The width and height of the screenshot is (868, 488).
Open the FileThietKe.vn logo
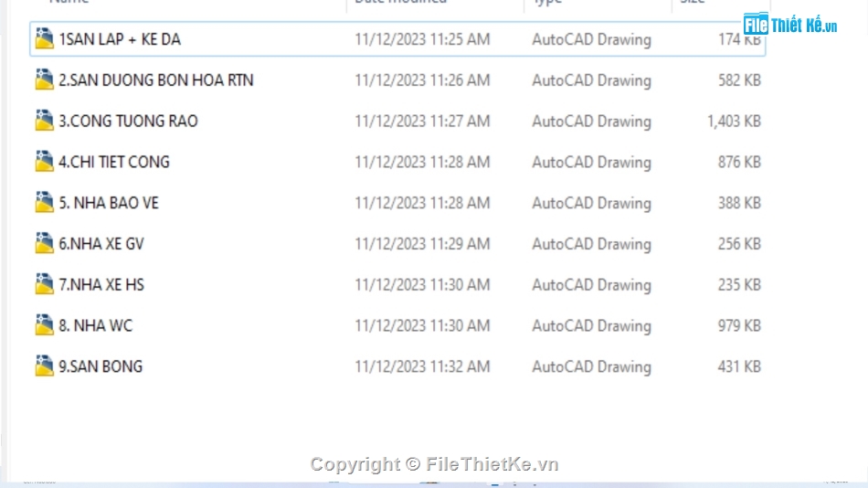pyautogui.click(x=790, y=25)
